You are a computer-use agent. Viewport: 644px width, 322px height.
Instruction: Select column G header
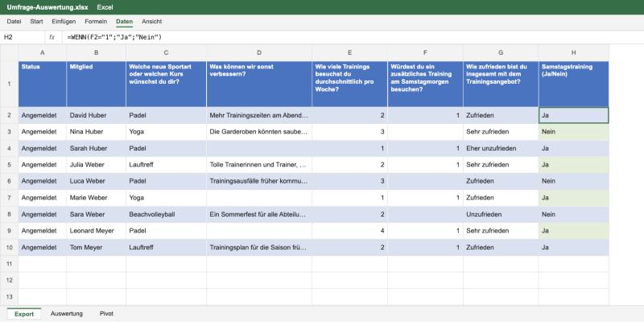pyautogui.click(x=501, y=52)
